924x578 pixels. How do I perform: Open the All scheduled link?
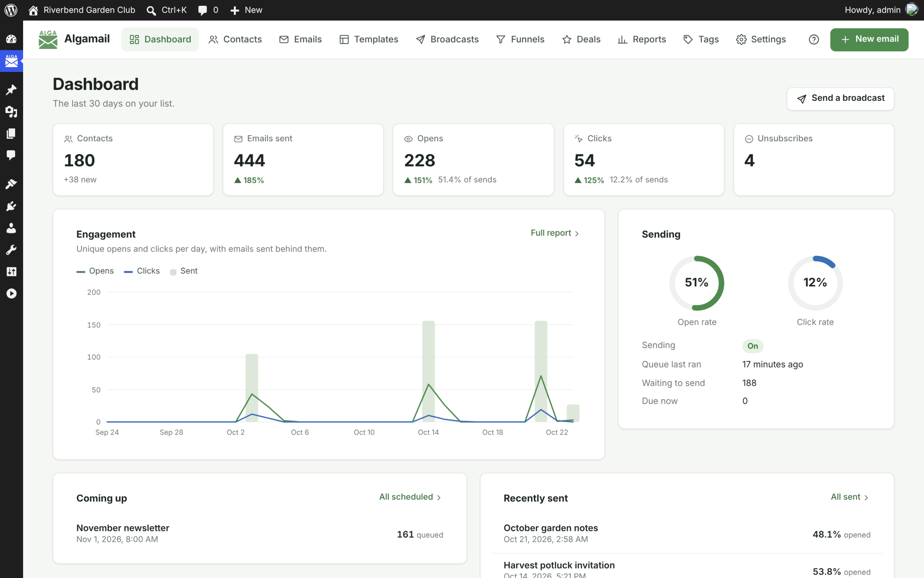coord(410,497)
